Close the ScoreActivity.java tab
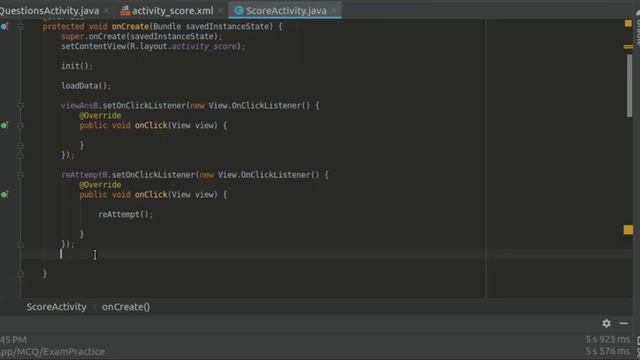The height and width of the screenshot is (360, 640). coord(333,11)
